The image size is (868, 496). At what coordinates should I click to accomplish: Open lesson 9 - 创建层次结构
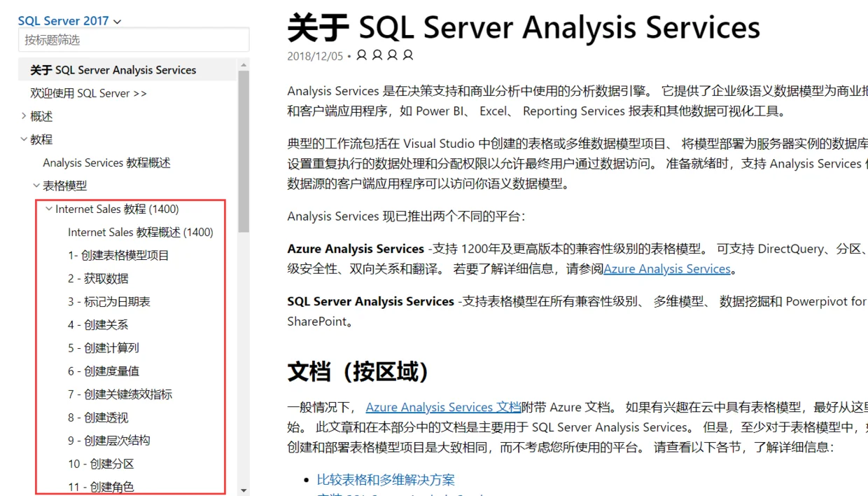(x=109, y=440)
